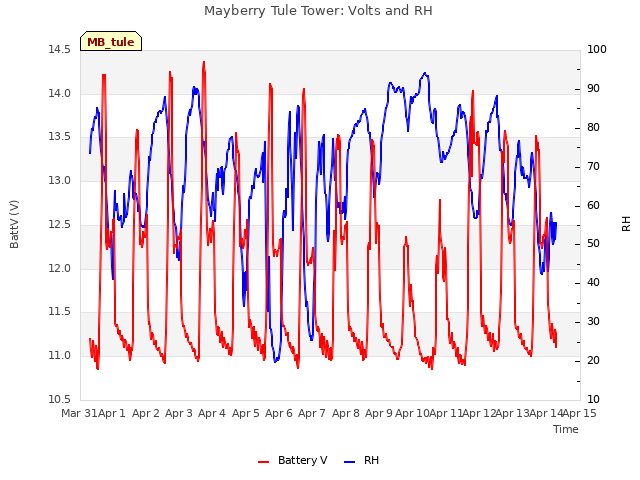Click the 20 tick label on RH axis
This screenshot has height=480, width=640.
click(593, 361)
